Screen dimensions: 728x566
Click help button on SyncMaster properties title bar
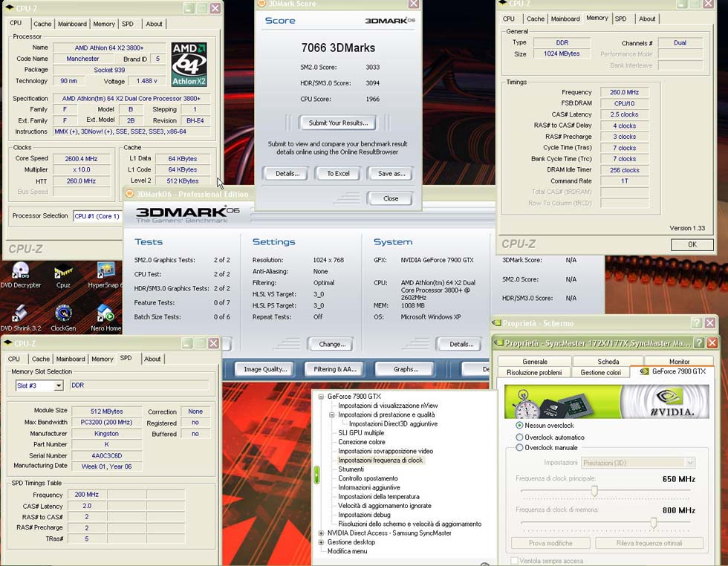pyautogui.click(x=699, y=343)
